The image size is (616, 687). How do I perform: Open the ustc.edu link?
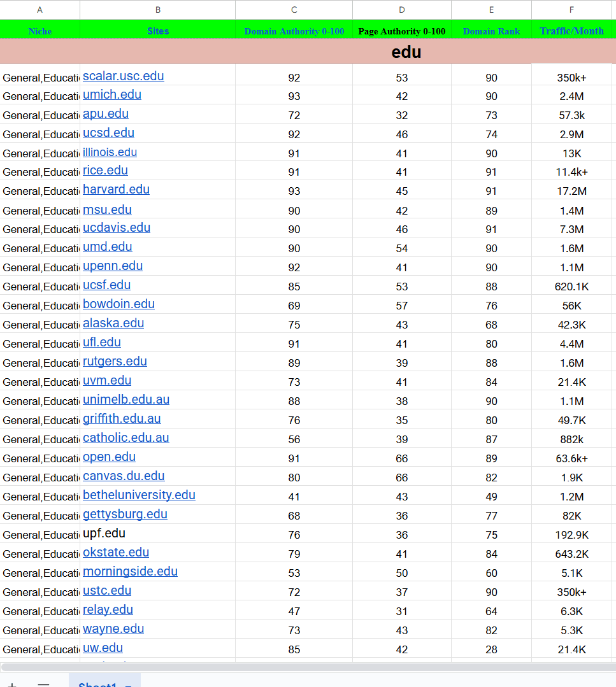point(107,591)
